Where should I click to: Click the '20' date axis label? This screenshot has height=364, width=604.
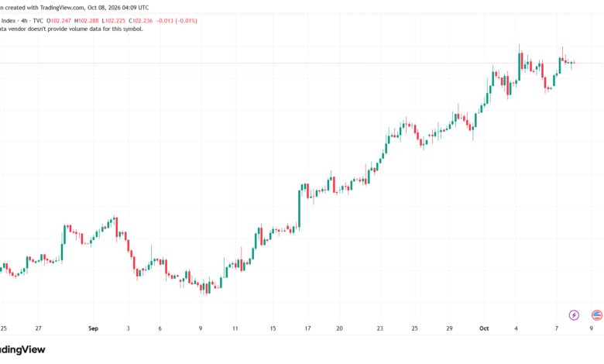[x=339, y=328]
